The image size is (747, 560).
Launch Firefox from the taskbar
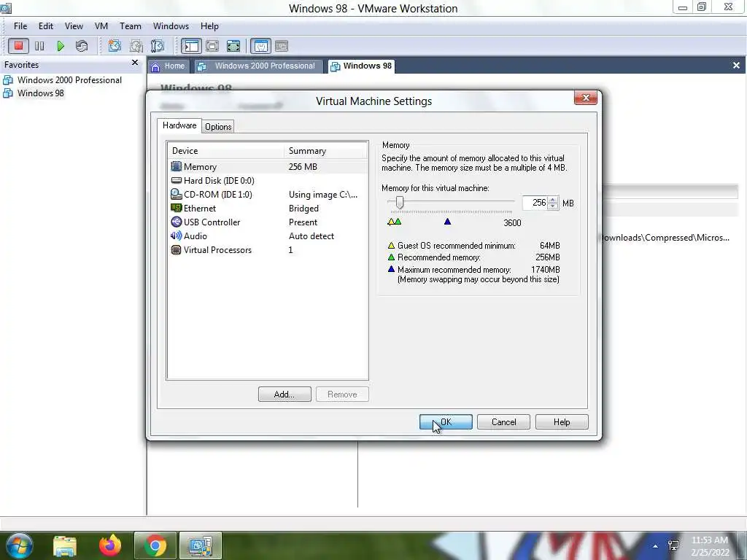[x=110, y=545]
